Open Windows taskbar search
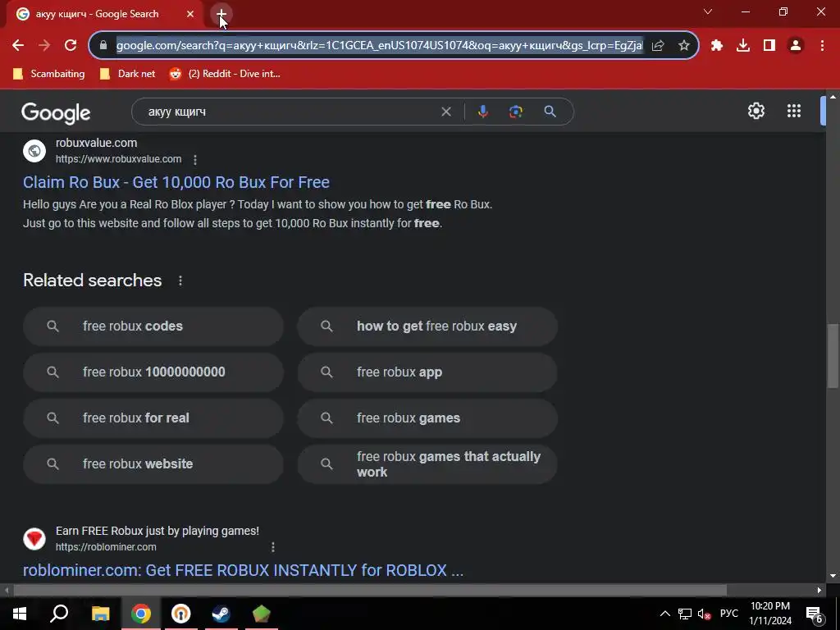This screenshot has height=630, width=840. (59, 614)
